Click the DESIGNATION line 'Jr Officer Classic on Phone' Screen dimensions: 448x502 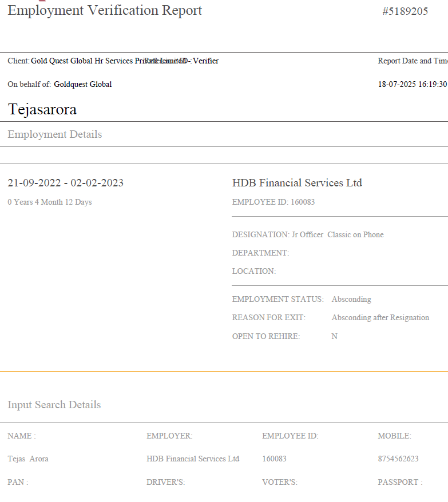click(x=308, y=234)
